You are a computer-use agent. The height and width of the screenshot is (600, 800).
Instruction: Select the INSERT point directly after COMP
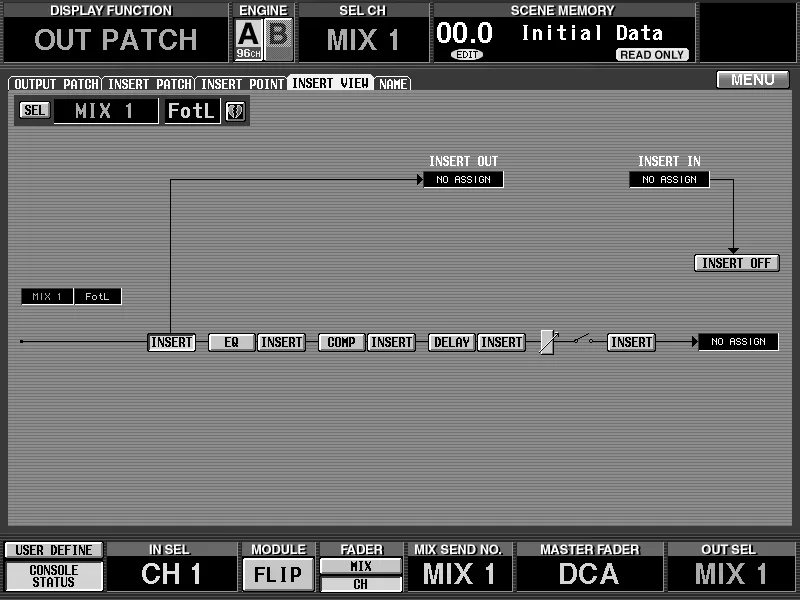click(391, 342)
